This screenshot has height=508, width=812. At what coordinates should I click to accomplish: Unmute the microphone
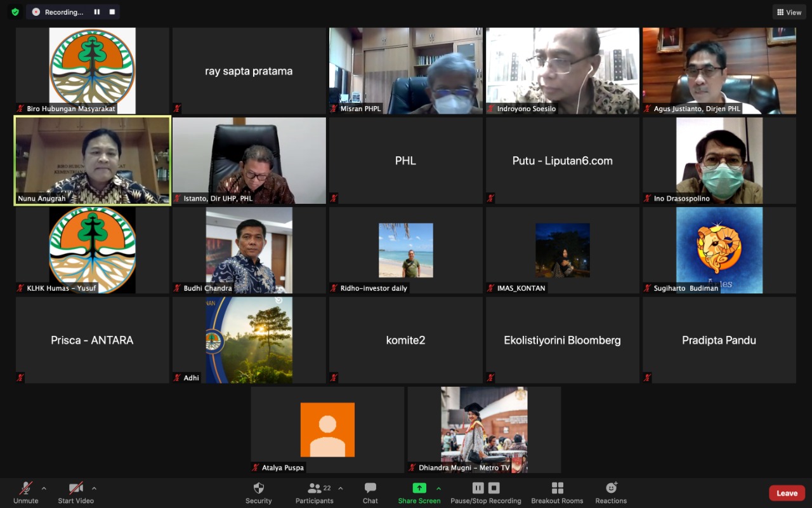[26, 488]
